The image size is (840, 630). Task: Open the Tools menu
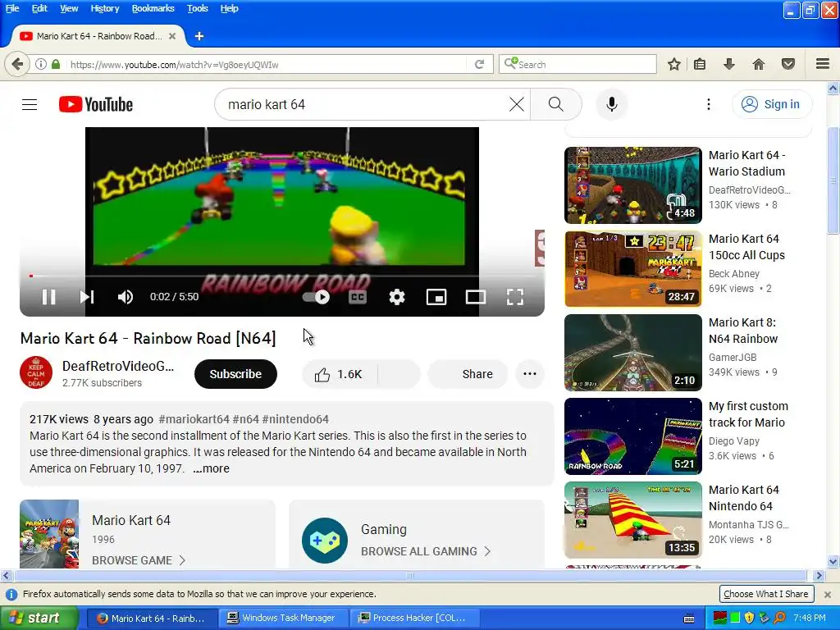coord(197,8)
